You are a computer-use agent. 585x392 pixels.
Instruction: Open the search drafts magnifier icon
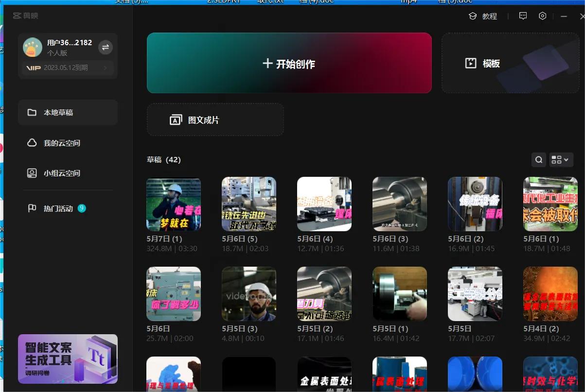tap(539, 160)
